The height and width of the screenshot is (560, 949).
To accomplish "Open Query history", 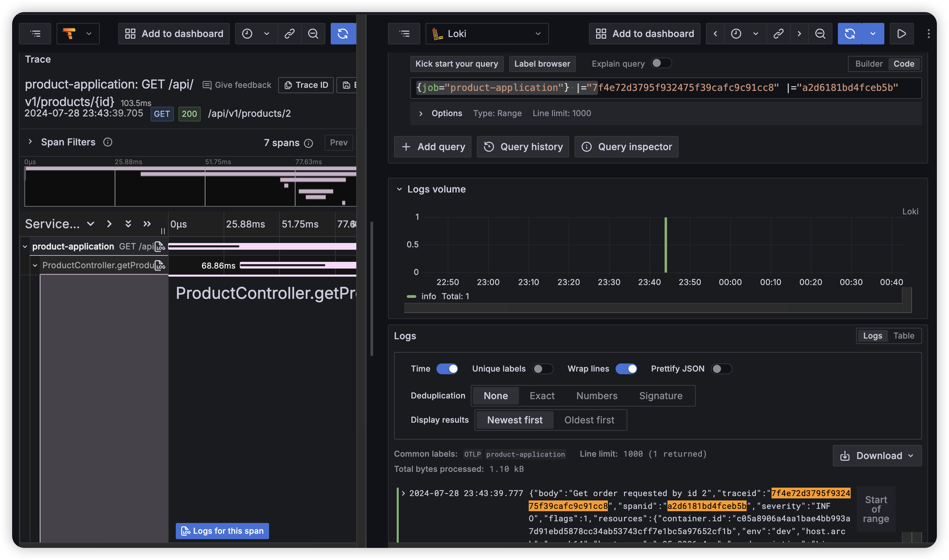I will (x=523, y=146).
